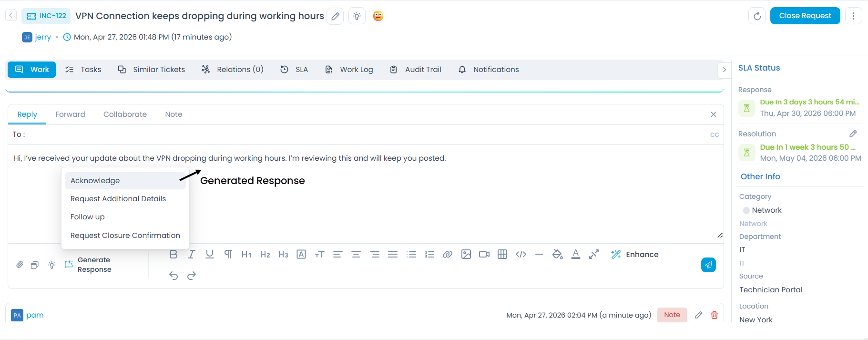Toggle bold formatting in the editor

pos(174,255)
